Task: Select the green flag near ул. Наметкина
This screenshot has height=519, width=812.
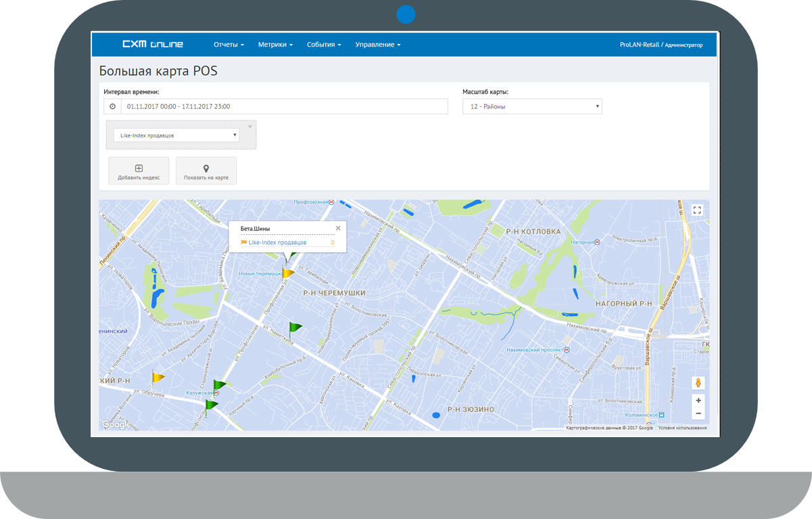Action: 294,328
